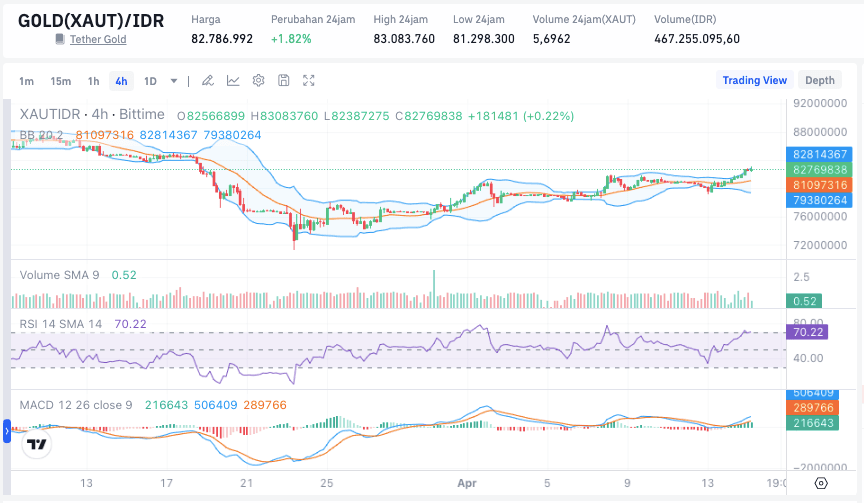Select the 15m timeframe
864x503 pixels.
60,81
